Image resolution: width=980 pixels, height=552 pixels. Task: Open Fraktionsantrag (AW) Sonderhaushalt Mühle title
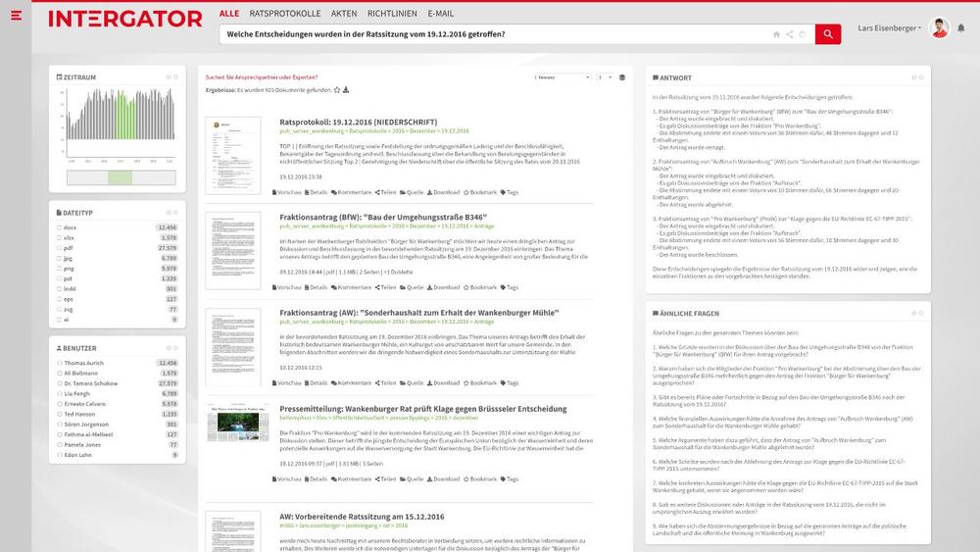(418, 313)
